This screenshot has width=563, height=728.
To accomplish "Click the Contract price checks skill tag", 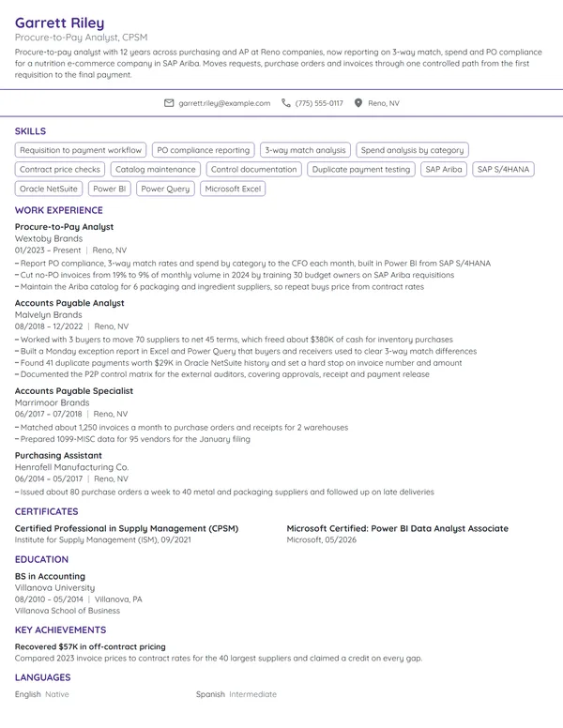I will (60, 170).
